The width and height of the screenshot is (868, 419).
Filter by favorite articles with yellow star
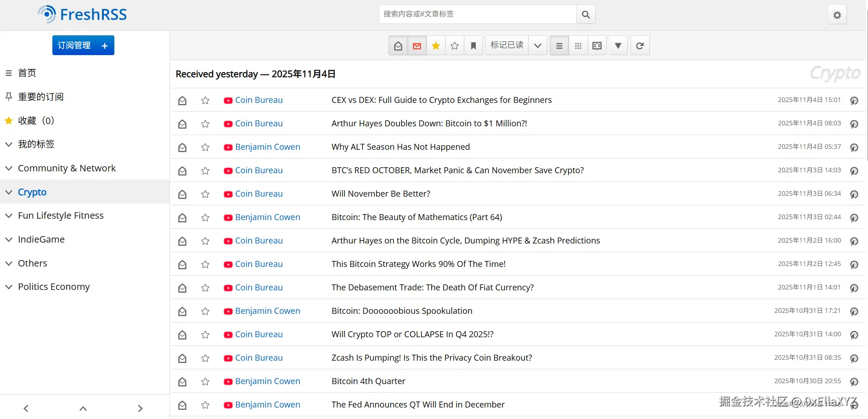click(435, 45)
